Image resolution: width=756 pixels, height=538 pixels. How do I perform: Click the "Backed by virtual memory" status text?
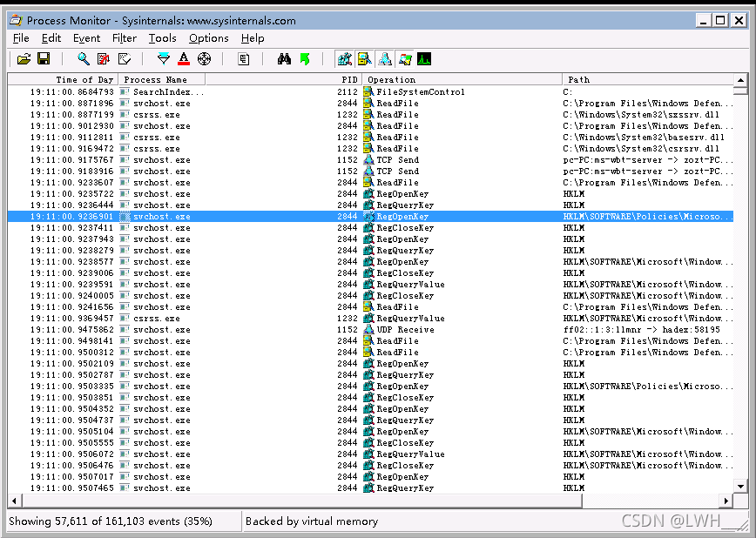(312, 521)
